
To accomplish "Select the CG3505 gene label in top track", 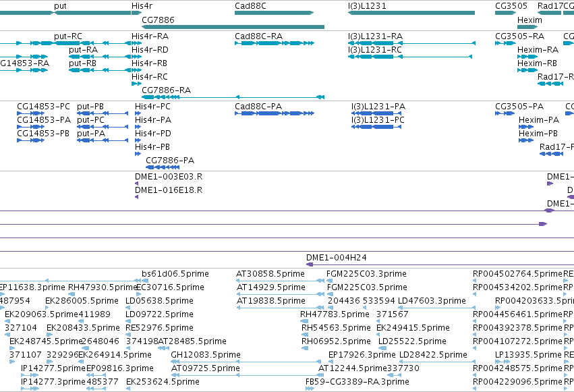I will point(511,6).
